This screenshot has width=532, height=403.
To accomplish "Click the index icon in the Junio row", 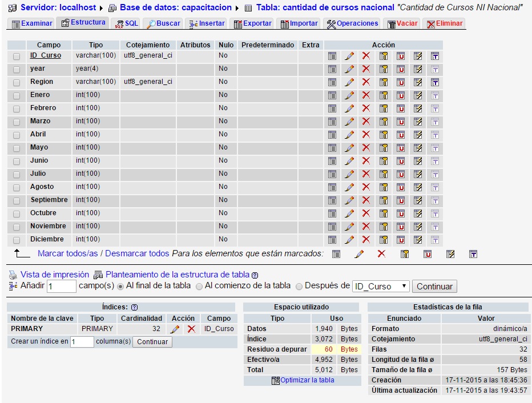I will 418,161.
